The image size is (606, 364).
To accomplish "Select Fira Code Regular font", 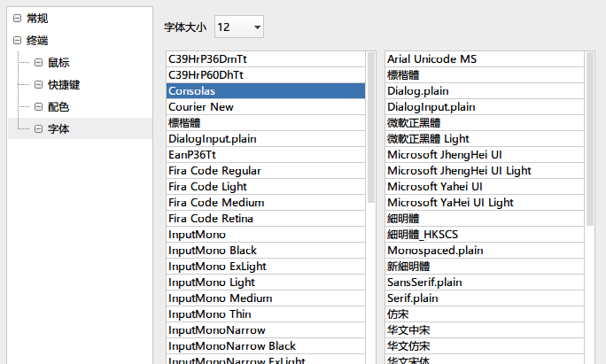I will coord(214,171).
